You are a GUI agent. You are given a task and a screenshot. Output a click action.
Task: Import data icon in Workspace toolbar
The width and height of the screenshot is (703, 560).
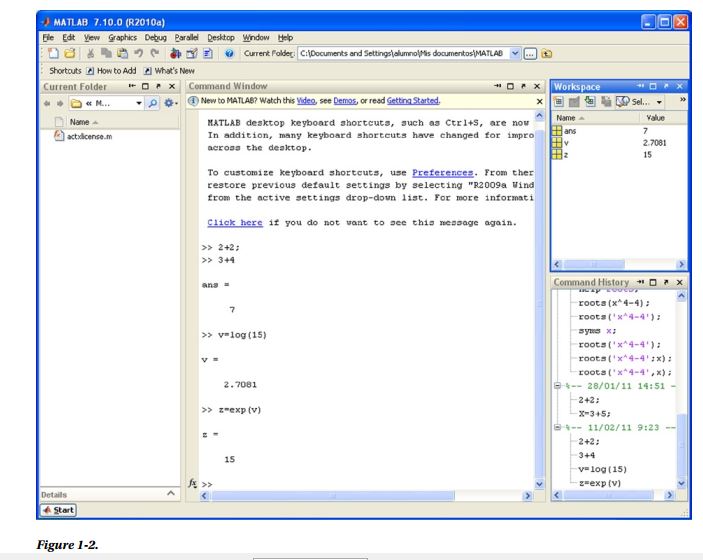pyautogui.click(x=590, y=102)
